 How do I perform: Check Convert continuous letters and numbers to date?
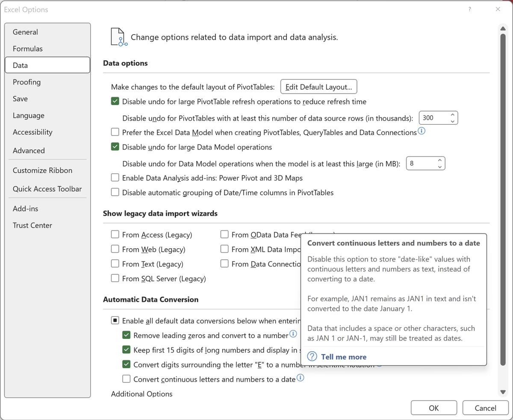127,379
